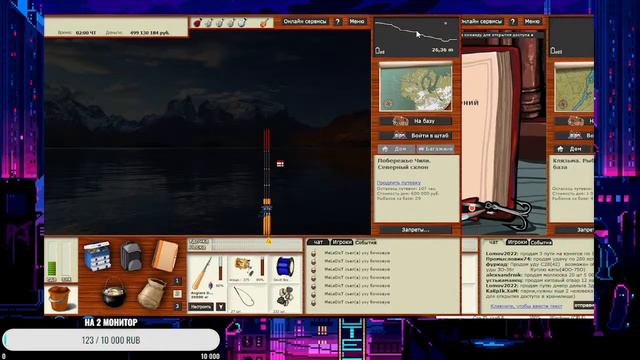Open the orange notebook journal
Viewport: 640px width, 360px height.
tap(165, 256)
